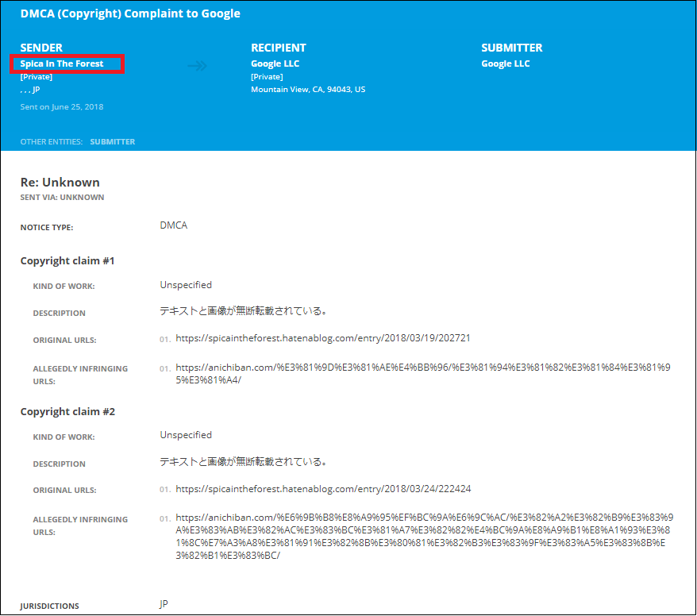Click the 'JURISDICTIONS' label
The height and width of the screenshot is (616, 697).
[49, 606]
